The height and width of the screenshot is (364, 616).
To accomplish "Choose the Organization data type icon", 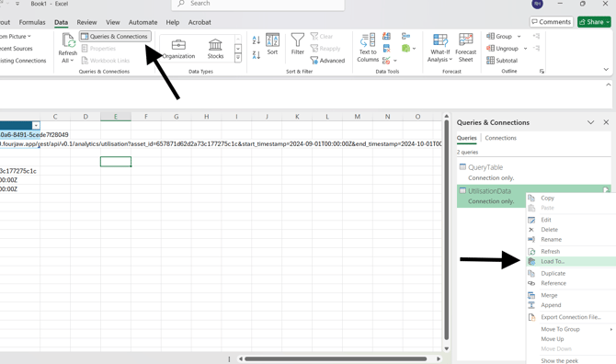I will click(x=178, y=44).
